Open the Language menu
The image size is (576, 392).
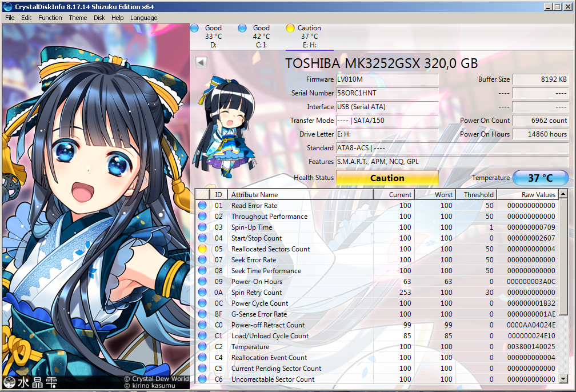click(x=143, y=18)
